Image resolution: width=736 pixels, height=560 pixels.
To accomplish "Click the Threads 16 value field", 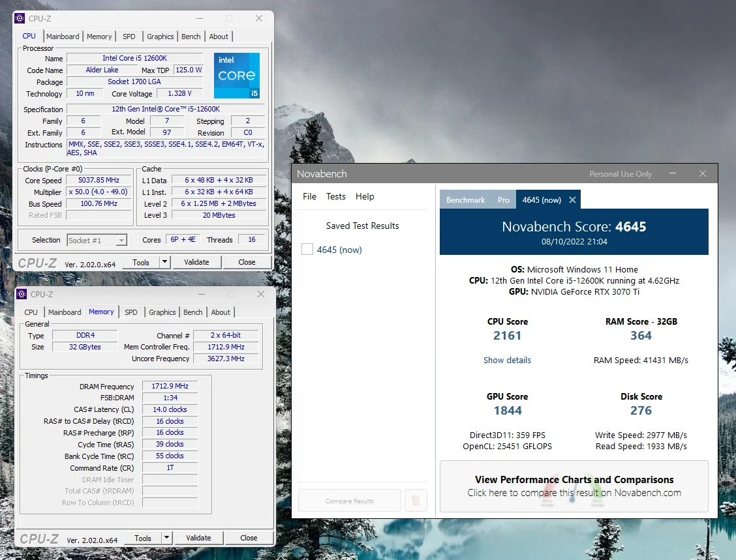I will (252, 240).
